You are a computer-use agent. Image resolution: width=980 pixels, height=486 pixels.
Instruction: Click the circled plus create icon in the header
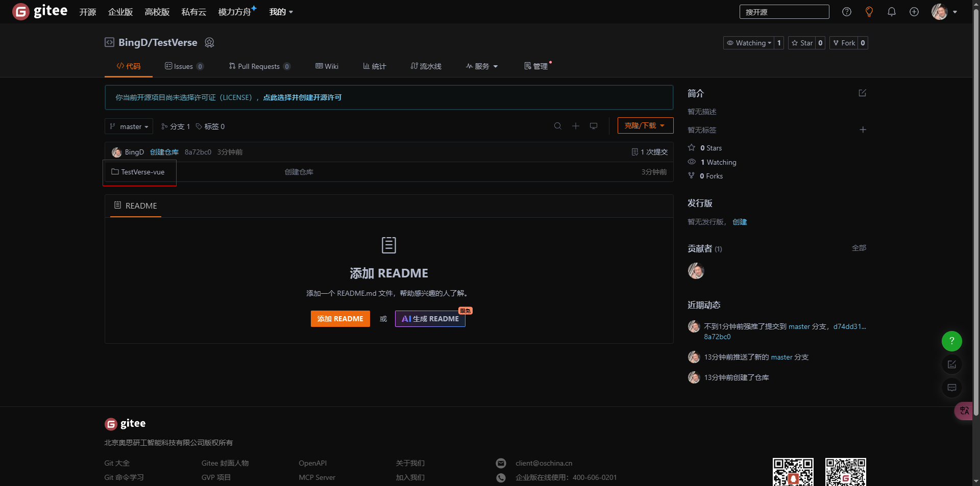pos(914,12)
